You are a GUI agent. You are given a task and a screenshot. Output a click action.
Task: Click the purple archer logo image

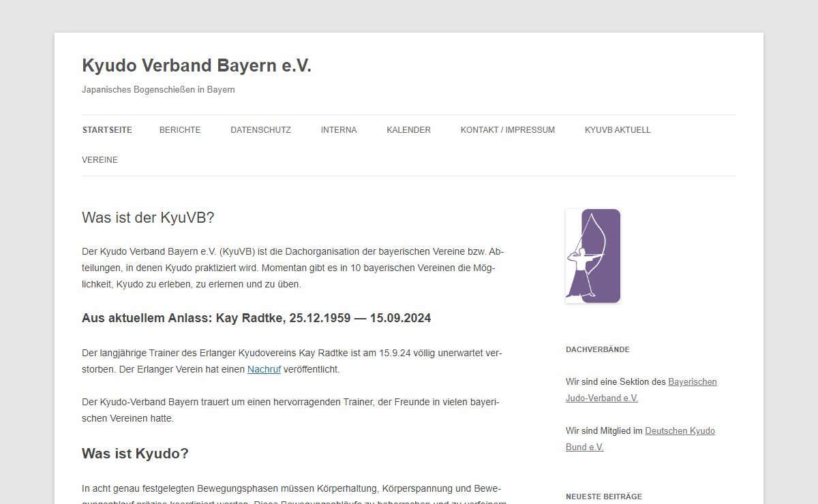[x=593, y=256]
